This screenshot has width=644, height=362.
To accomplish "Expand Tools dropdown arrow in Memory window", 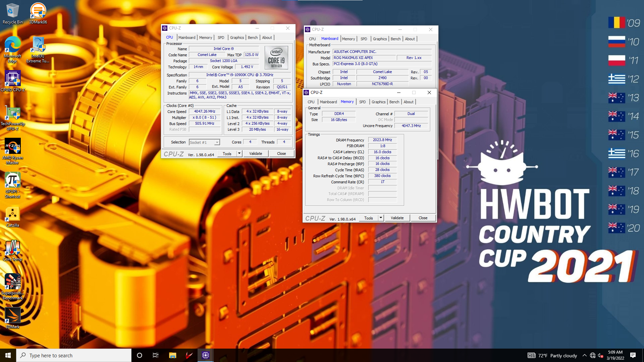I will coord(381,218).
